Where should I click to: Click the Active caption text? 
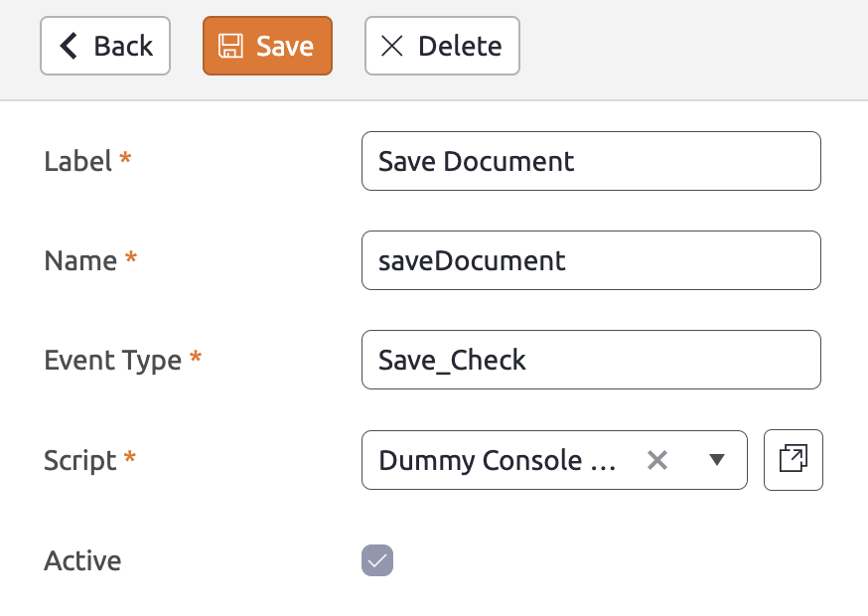(82, 560)
